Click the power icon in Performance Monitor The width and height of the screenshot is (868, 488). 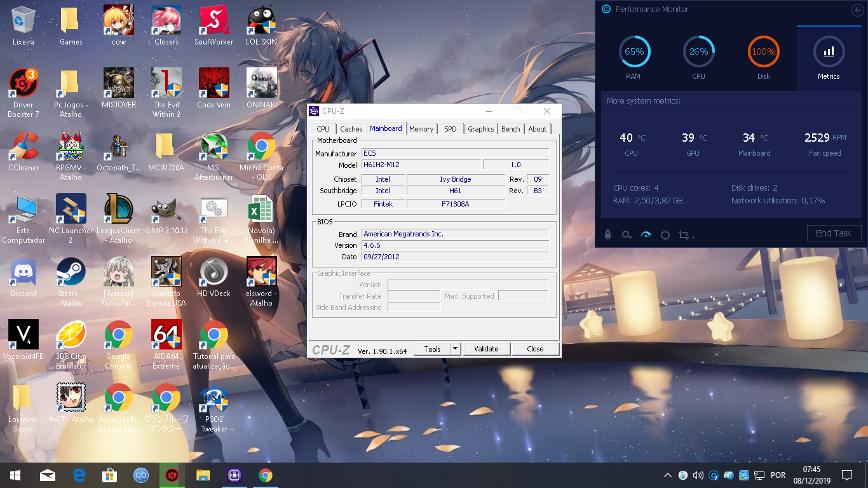pyautogui.click(x=665, y=234)
